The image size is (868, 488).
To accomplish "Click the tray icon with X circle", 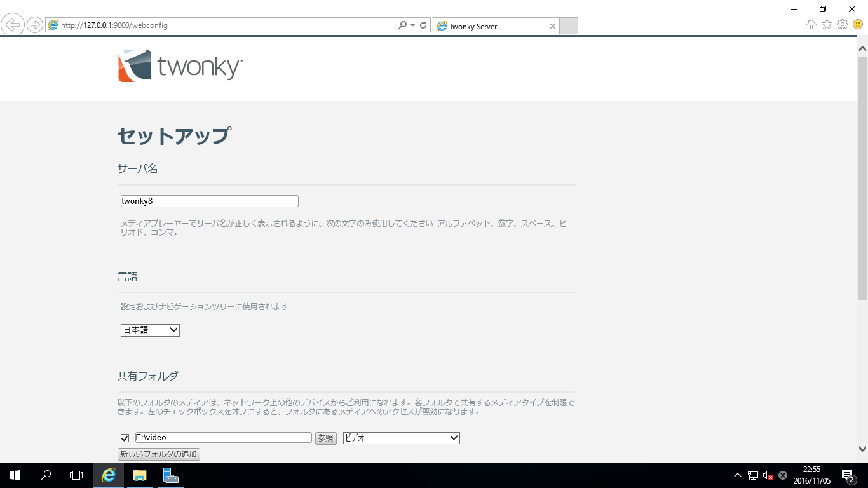I will pyautogui.click(x=783, y=475).
